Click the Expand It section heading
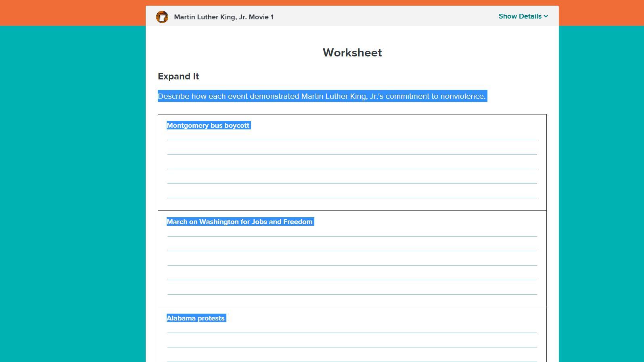Viewport: 644px width, 362px height. (x=178, y=77)
